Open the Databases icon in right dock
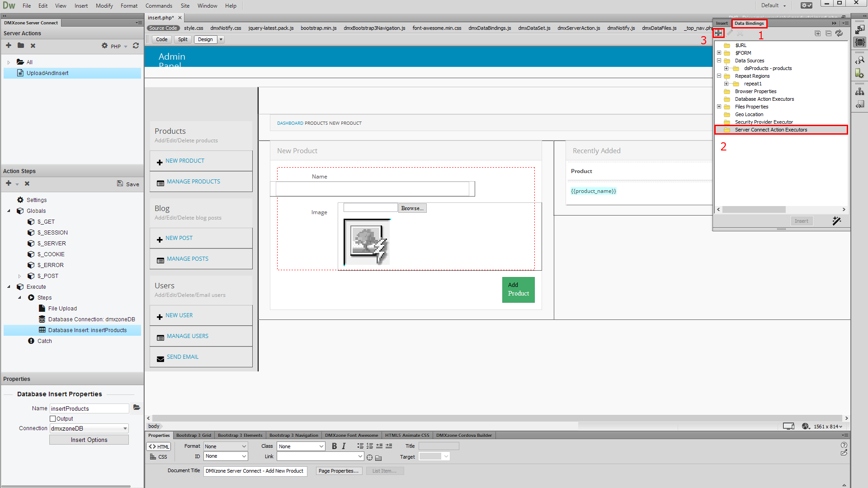Viewport: 868px width, 488px height. 860,42
